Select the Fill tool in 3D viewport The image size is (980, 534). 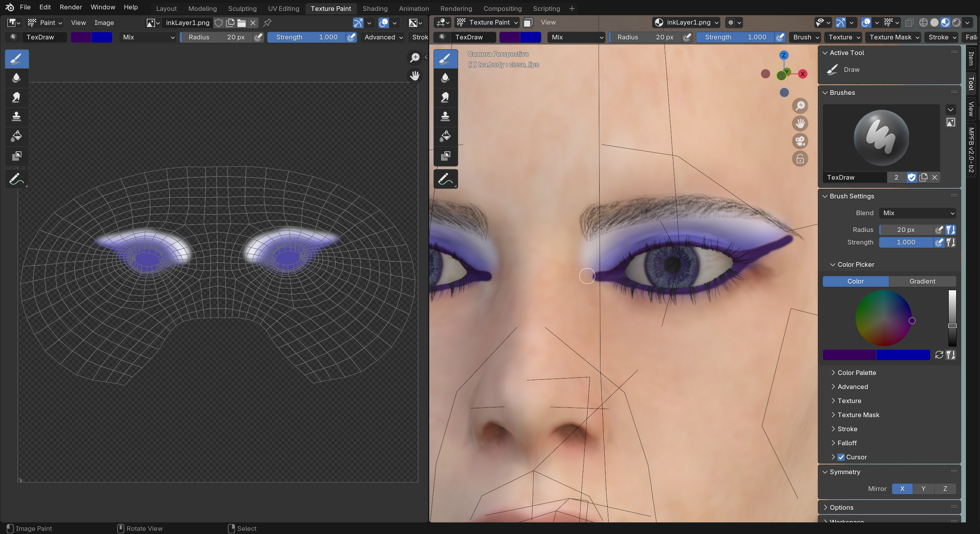coord(445,136)
